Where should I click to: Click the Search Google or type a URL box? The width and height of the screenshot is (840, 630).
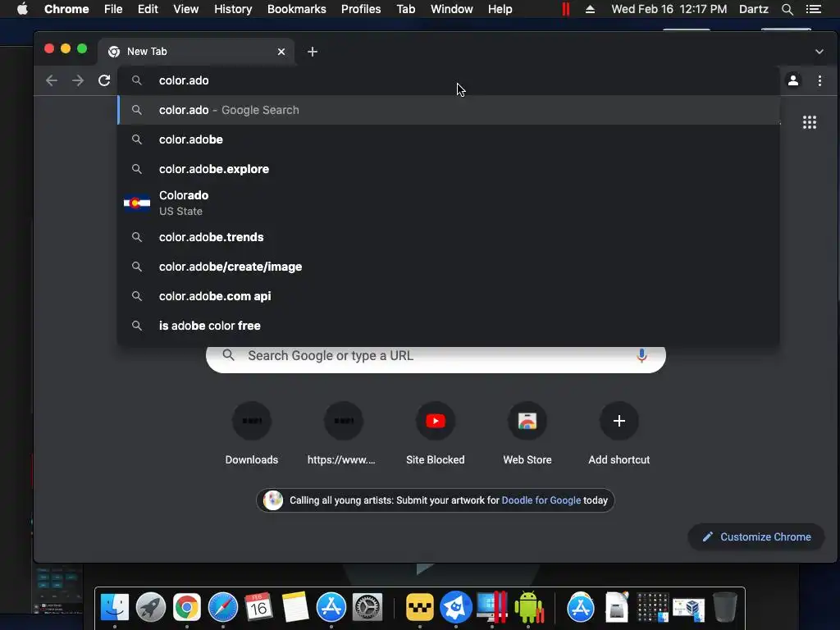(436, 358)
